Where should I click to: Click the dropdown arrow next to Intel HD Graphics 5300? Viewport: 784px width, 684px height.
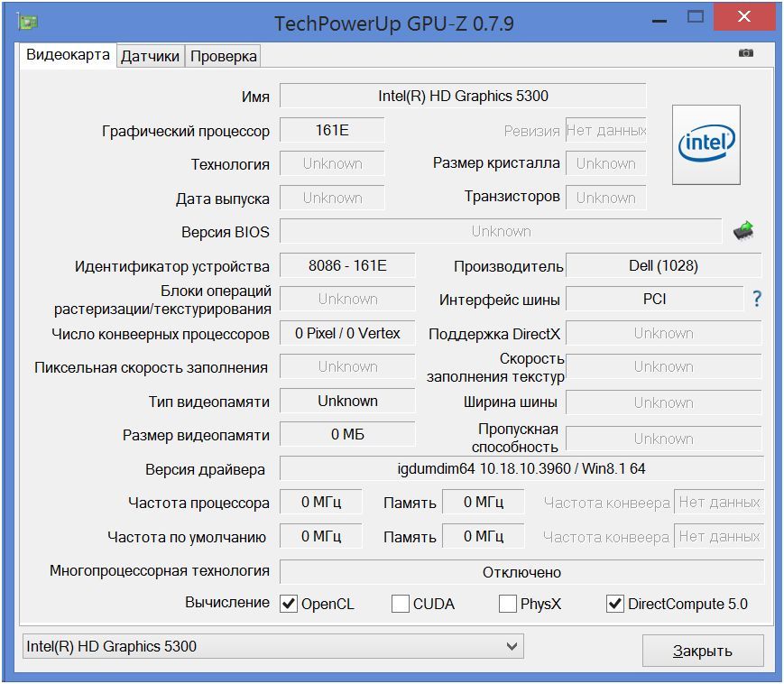point(512,646)
